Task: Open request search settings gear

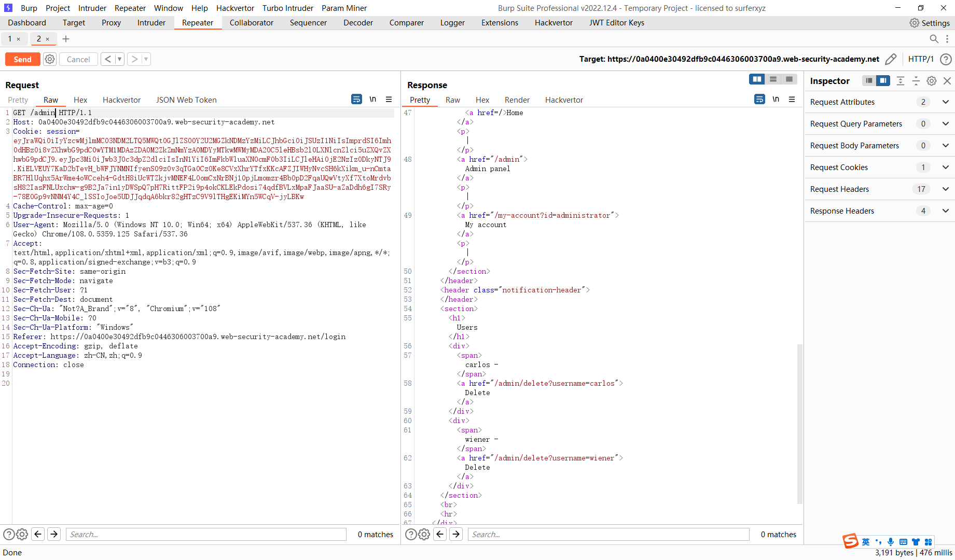Action: tap(22, 534)
